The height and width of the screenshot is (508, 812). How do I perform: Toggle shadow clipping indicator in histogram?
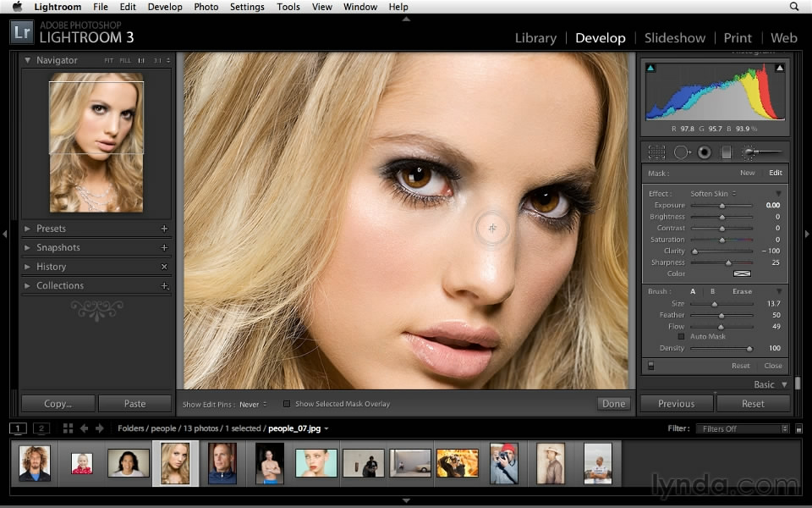tap(650, 68)
